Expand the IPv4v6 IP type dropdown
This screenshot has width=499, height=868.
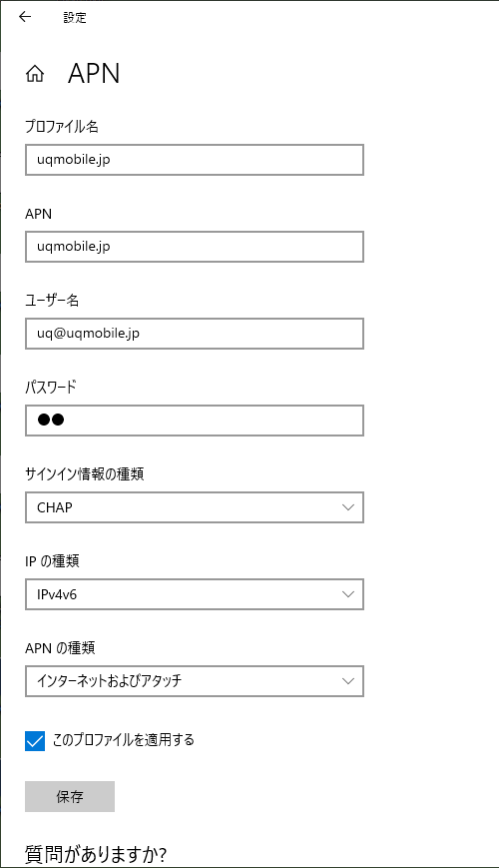pyautogui.click(x=195, y=594)
